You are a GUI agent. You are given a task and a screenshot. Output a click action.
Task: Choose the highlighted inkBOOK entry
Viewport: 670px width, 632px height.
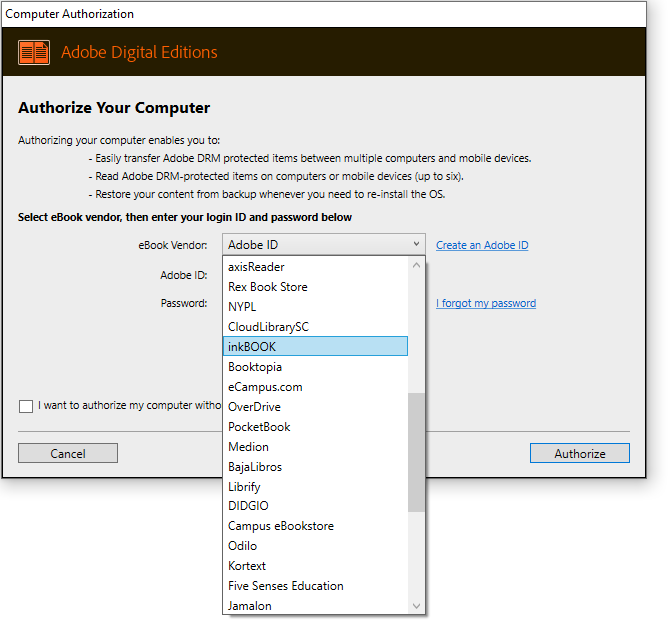tap(315, 346)
